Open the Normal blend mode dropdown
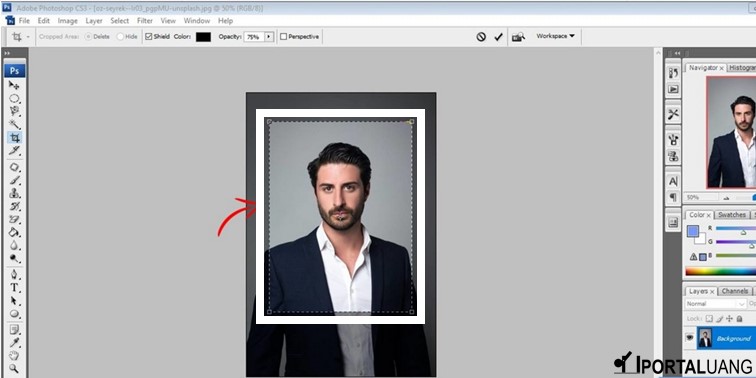 (x=716, y=304)
